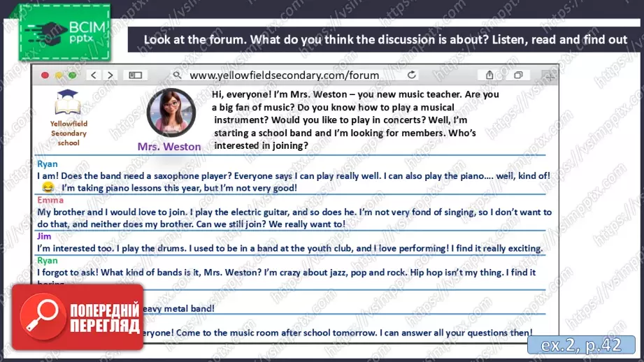Click the browser back arrow
Viewport: 644px width, 362px height.
coord(94,75)
